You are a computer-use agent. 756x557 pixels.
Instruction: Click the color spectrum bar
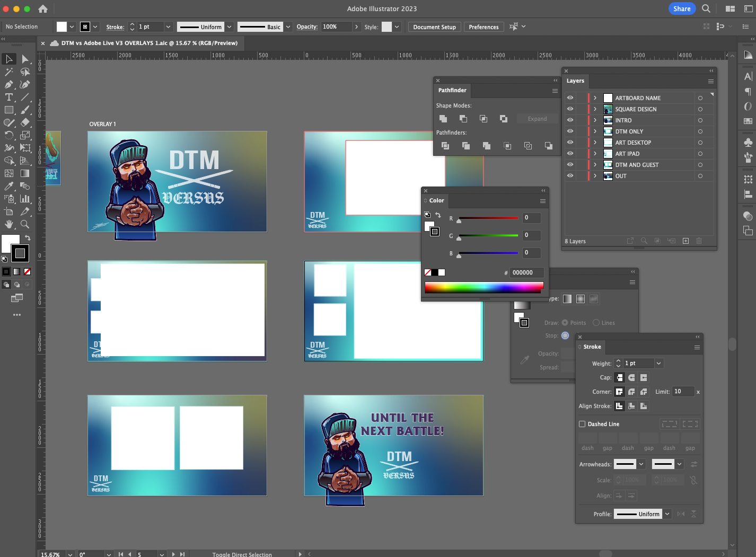click(x=484, y=287)
